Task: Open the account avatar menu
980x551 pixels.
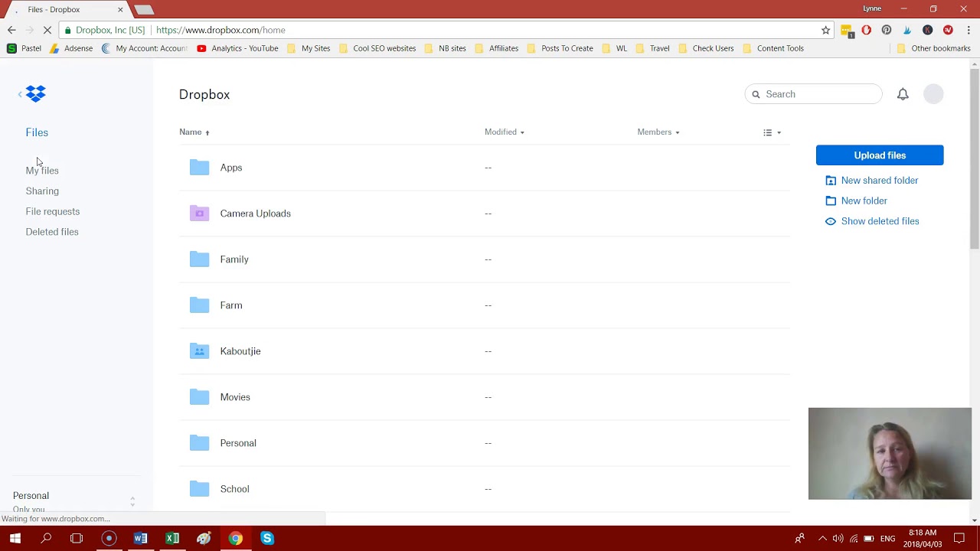Action: 933,94
